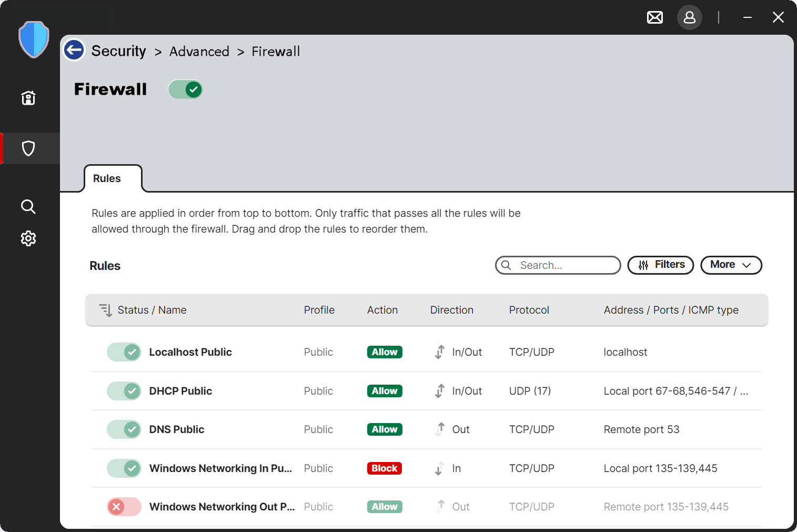
Task: Open the mail messages icon
Action: [654, 18]
